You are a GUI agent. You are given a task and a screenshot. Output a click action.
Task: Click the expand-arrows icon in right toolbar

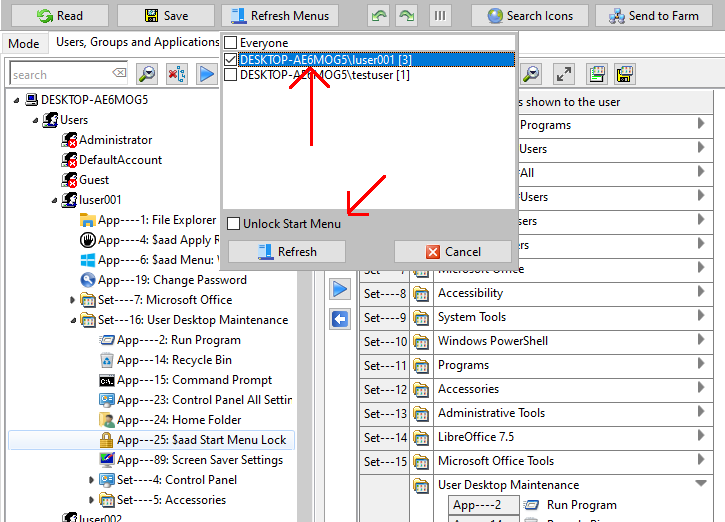pyautogui.click(x=564, y=74)
